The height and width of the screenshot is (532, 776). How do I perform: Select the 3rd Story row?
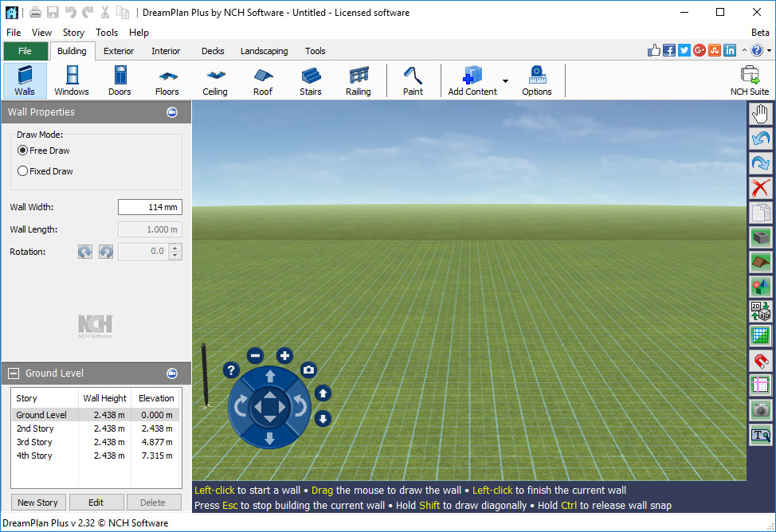pos(96,442)
